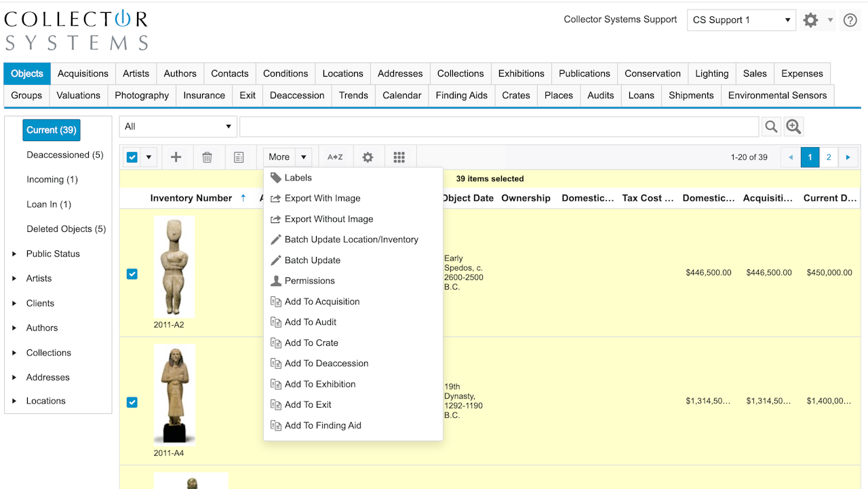The image size is (868, 489).
Task: Sort by Inventory Number column header
Action: click(191, 198)
